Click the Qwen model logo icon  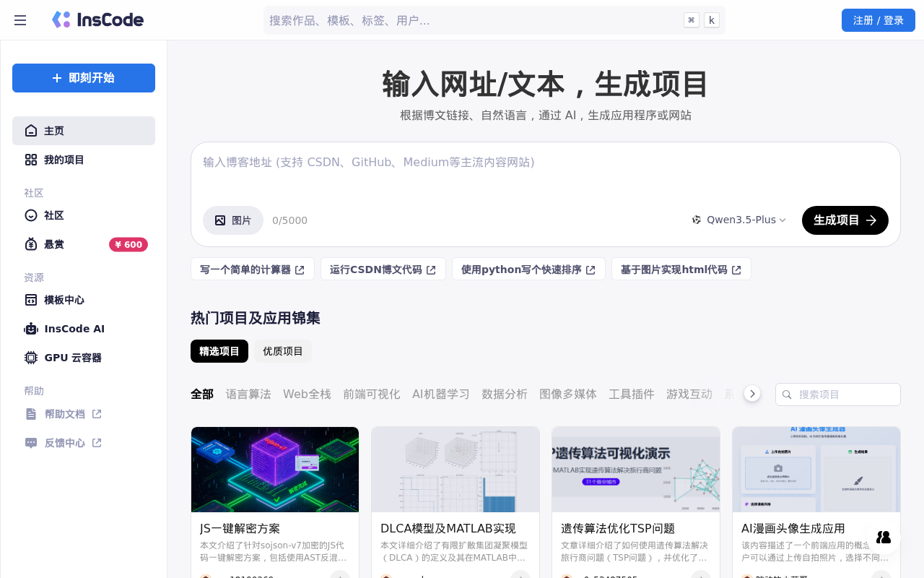tap(697, 220)
